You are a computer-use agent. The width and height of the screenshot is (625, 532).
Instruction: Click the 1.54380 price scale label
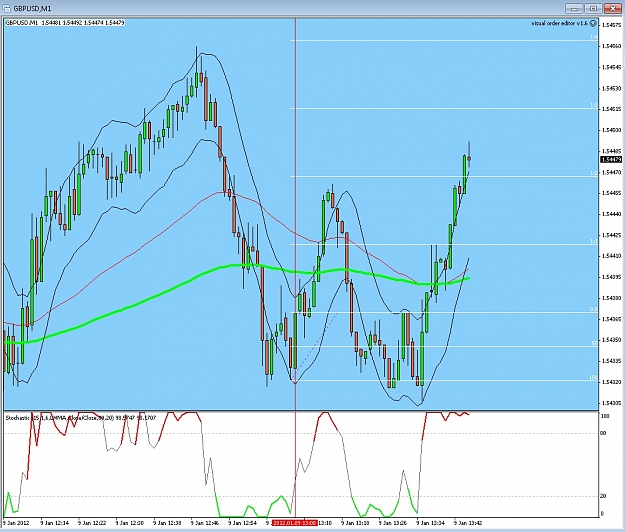612,298
